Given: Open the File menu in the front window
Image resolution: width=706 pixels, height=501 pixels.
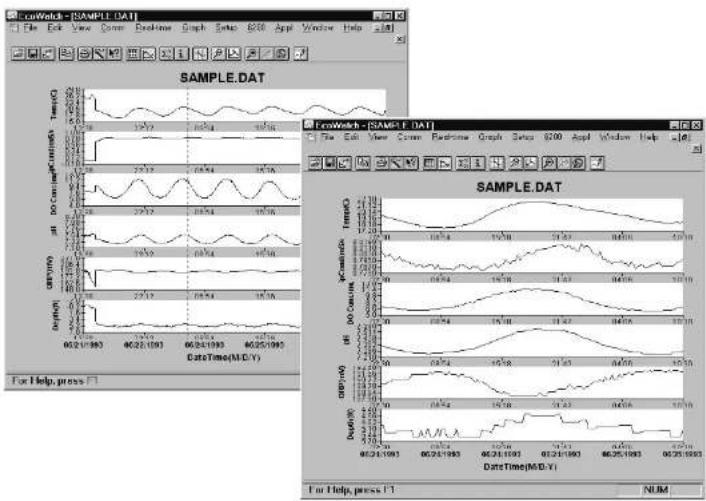Looking at the screenshot, I should [x=327, y=137].
